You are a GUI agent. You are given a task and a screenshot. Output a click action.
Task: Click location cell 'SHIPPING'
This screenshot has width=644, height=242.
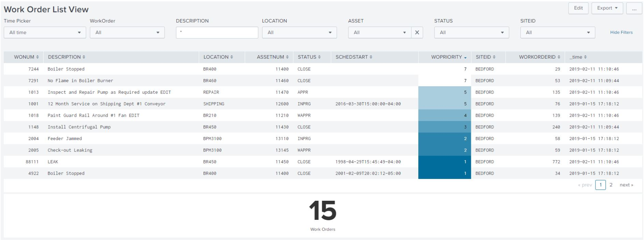coord(214,104)
